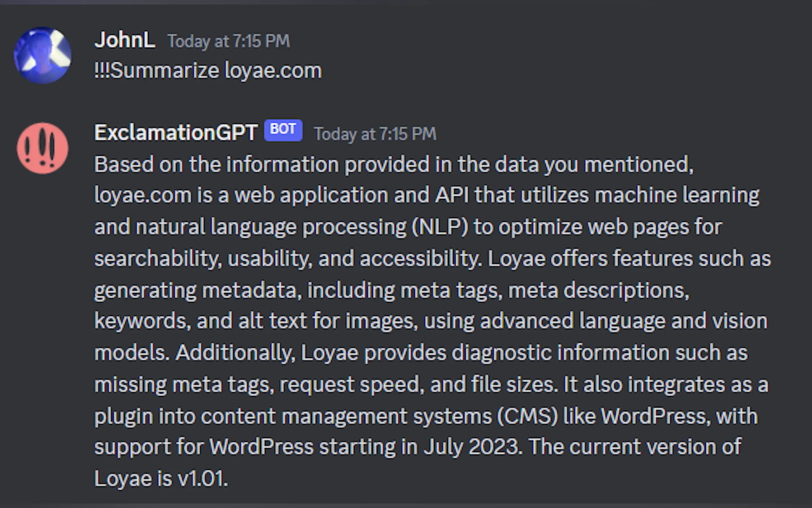This screenshot has width=812, height=508.
Task: Open ExclamationGPT's red exclamation avatar
Action: tap(43, 148)
